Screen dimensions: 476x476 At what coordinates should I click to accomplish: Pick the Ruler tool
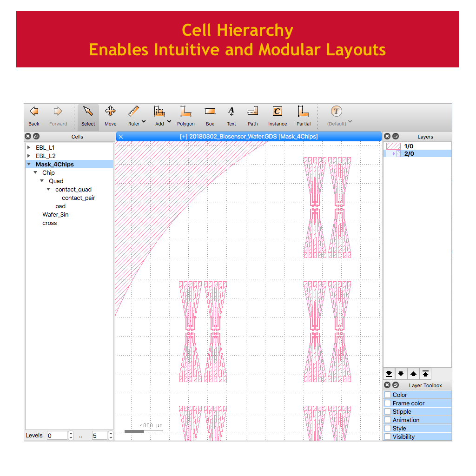pyautogui.click(x=133, y=112)
